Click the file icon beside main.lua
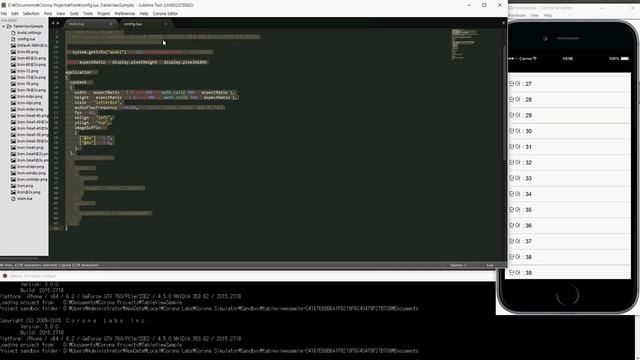 tap(13, 198)
